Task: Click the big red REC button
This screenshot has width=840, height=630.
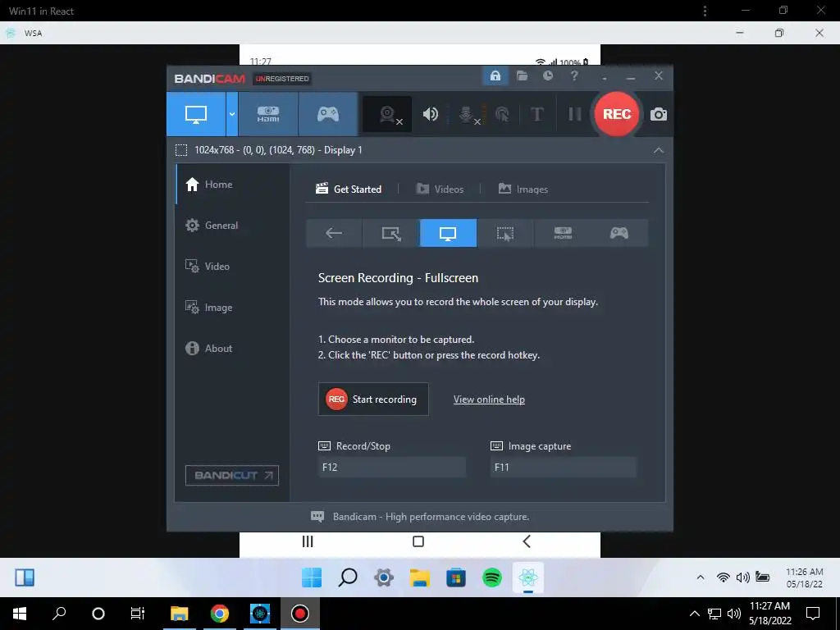Action: tap(617, 114)
